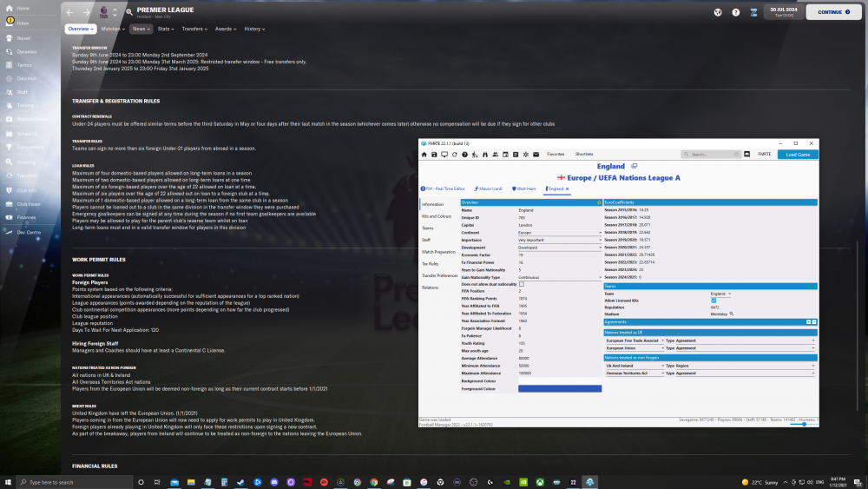Click the Foreground Colour blue swatch

click(x=560, y=389)
